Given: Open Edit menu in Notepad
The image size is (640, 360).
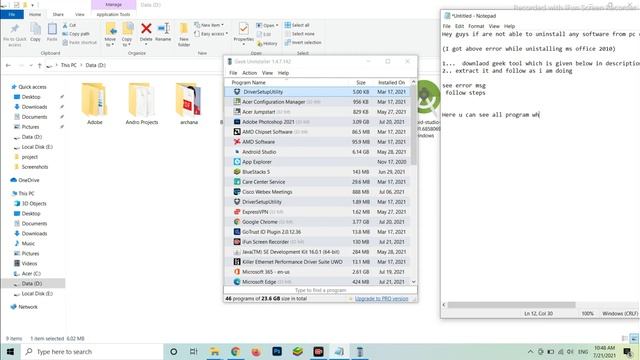Looking at the screenshot, I should click(459, 26).
